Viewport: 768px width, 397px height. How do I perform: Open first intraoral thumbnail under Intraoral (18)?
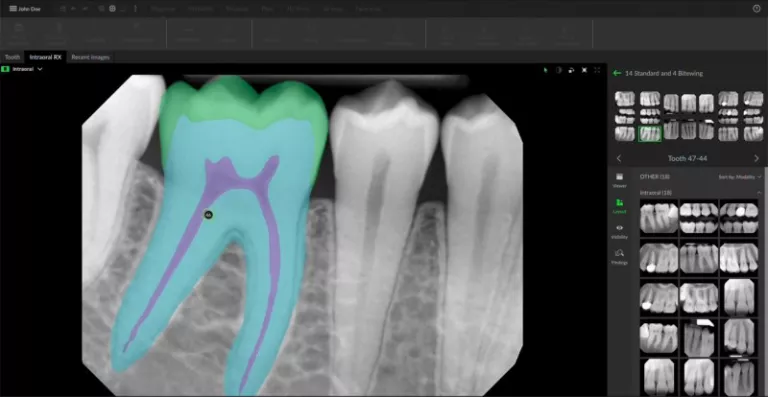[x=659, y=217]
